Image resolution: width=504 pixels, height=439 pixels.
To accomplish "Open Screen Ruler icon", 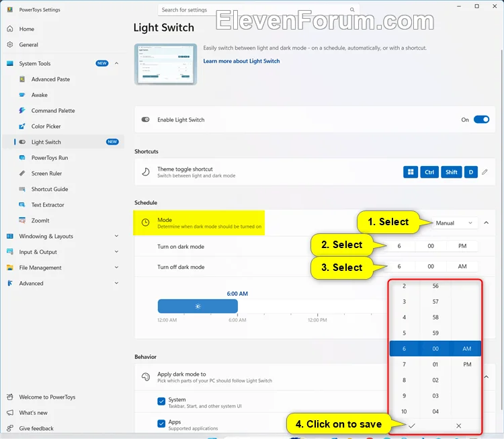I will pyautogui.click(x=22, y=173).
